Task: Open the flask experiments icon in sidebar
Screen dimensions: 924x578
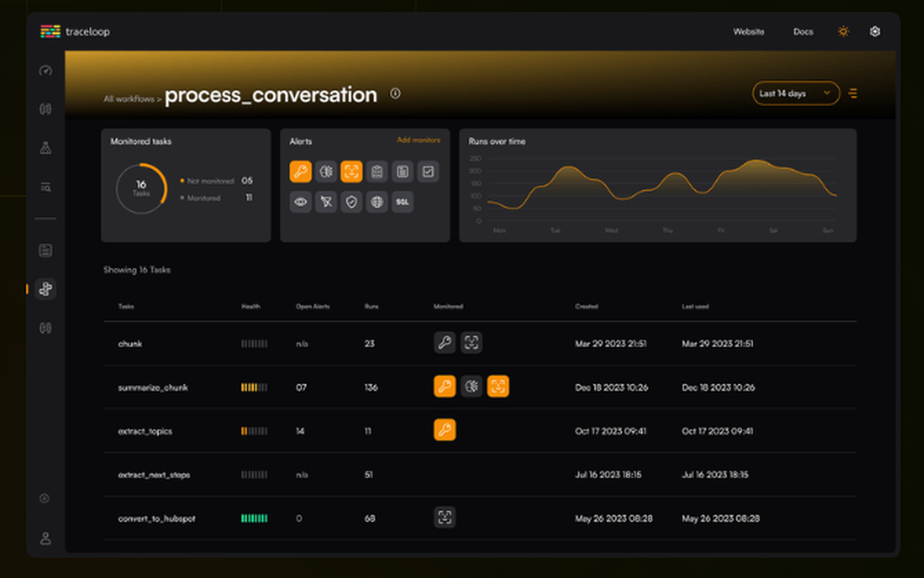Action: [x=45, y=148]
